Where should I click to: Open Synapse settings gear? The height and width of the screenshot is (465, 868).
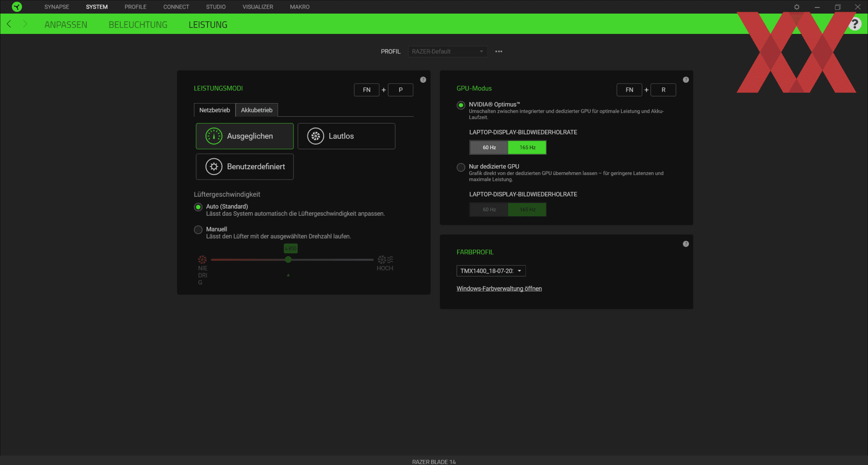(x=797, y=7)
